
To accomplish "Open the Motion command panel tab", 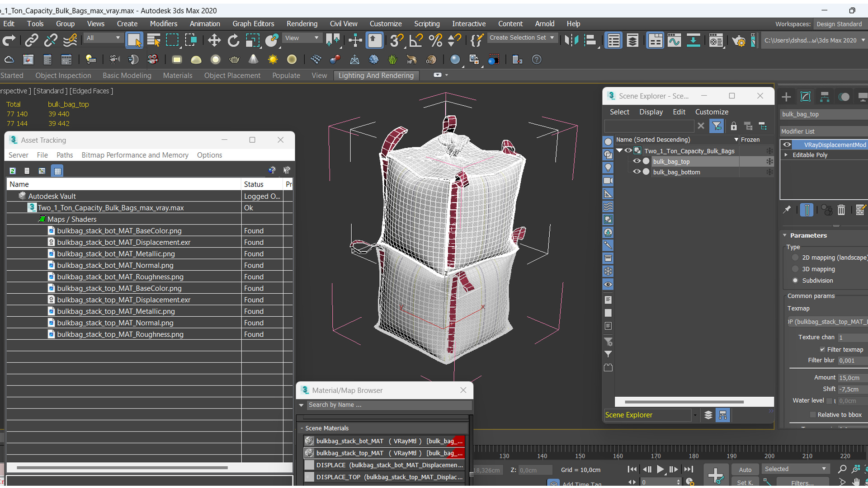I will pyautogui.click(x=844, y=97).
